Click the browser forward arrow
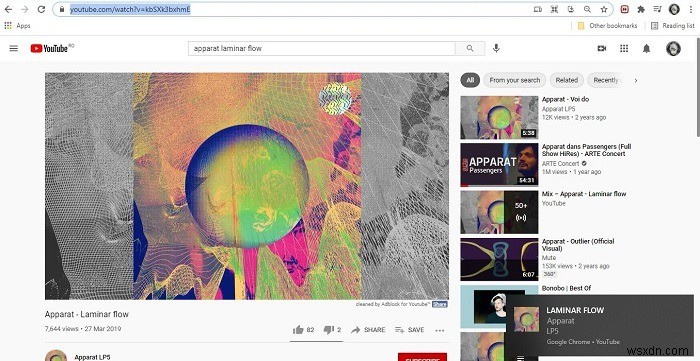 25,9
